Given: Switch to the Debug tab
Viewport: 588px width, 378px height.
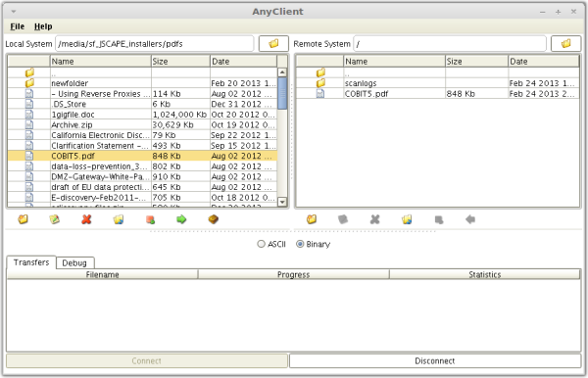Looking at the screenshot, I should point(74,263).
